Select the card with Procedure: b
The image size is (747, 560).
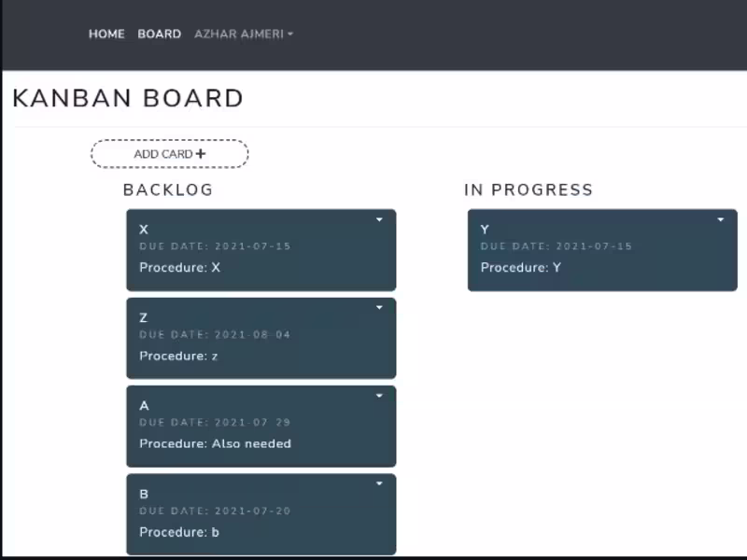point(261,515)
